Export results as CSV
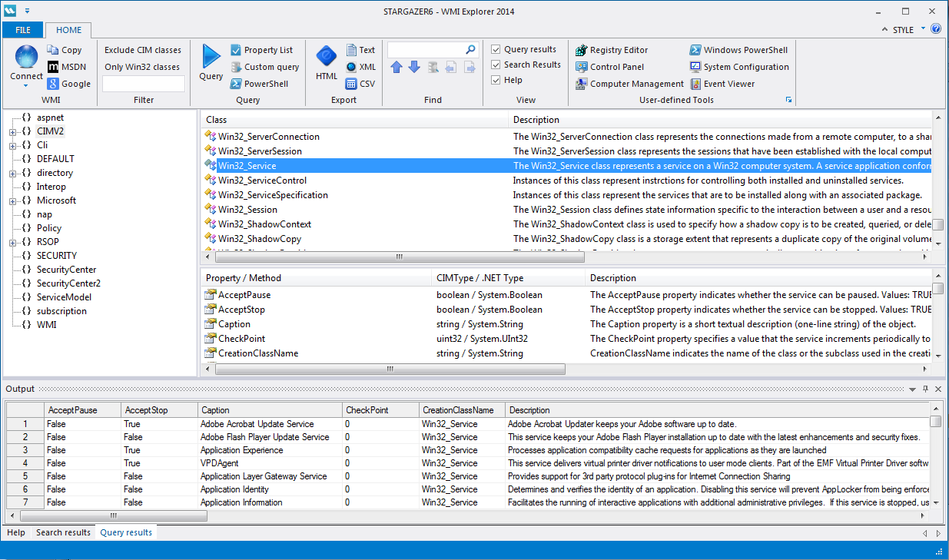 [360, 84]
